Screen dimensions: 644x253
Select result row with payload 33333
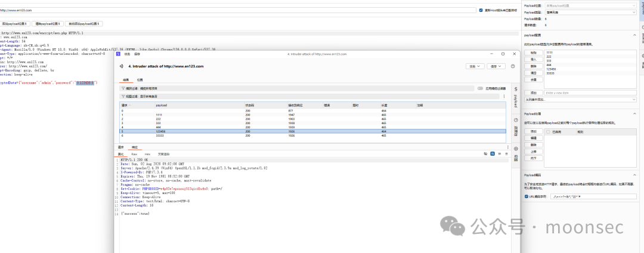click(312, 135)
